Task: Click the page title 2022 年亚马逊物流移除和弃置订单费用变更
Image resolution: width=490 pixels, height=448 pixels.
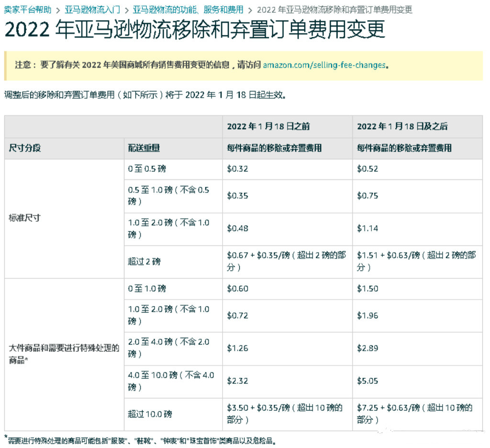Action: [x=195, y=30]
